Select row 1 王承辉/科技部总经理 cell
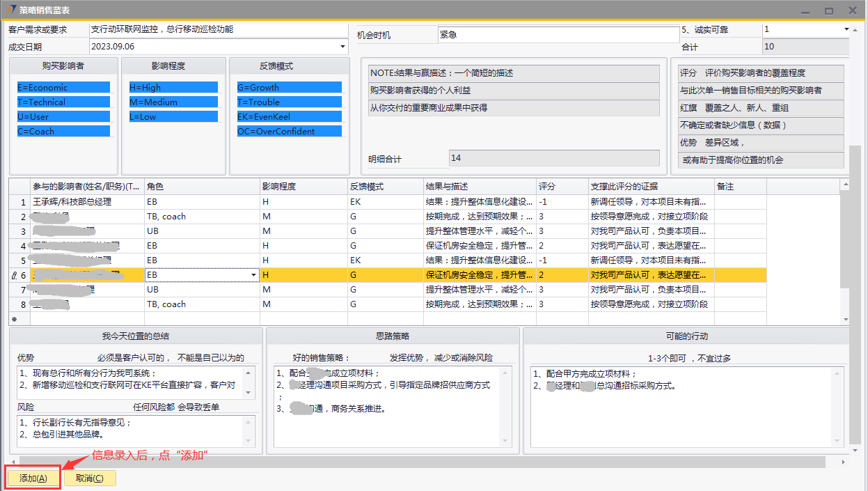The width and height of the screenshot is (868, 491). [87, 202]
